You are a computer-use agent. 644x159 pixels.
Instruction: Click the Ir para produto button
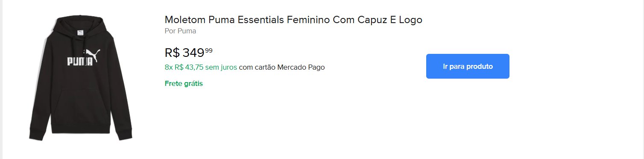click(468, 66)
